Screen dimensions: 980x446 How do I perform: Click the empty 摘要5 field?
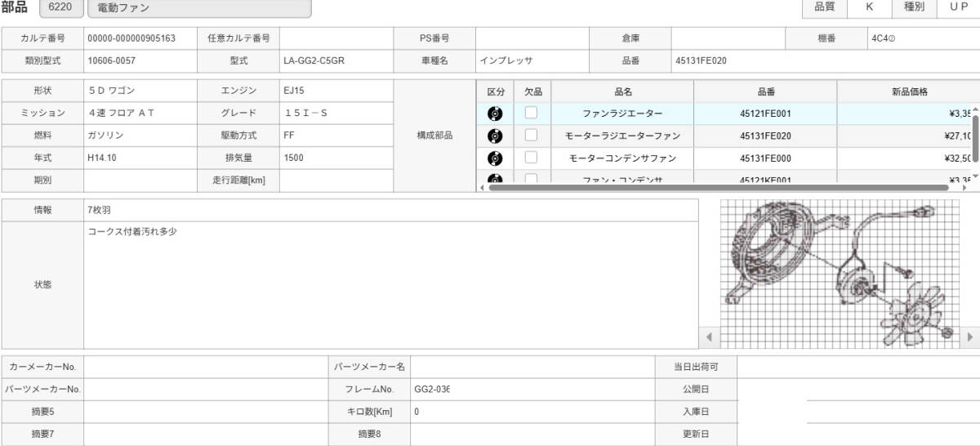click(x=206, y=412)
